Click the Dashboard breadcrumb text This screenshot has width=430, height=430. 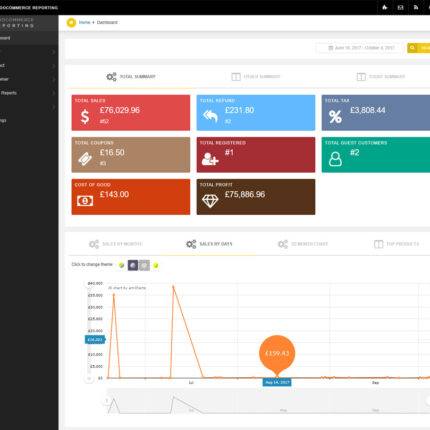(x=107, y=22)
